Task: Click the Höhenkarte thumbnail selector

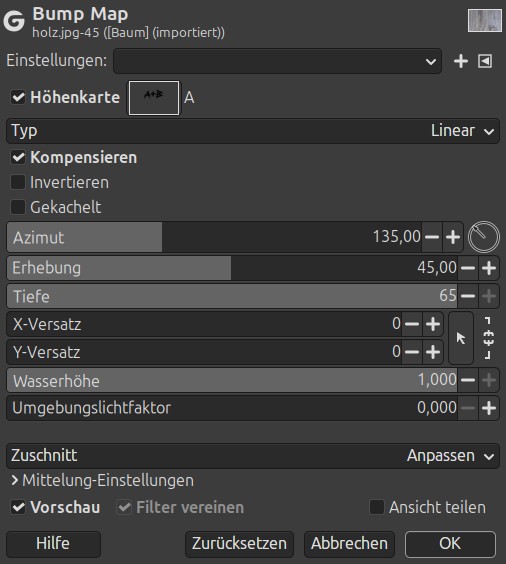Action: tap(154, 98)
